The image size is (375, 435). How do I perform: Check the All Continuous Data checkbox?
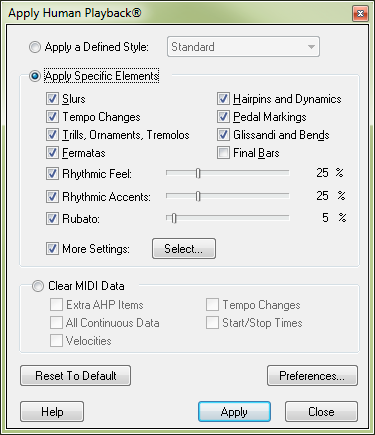pyautogui.click(x=56, y=322)
